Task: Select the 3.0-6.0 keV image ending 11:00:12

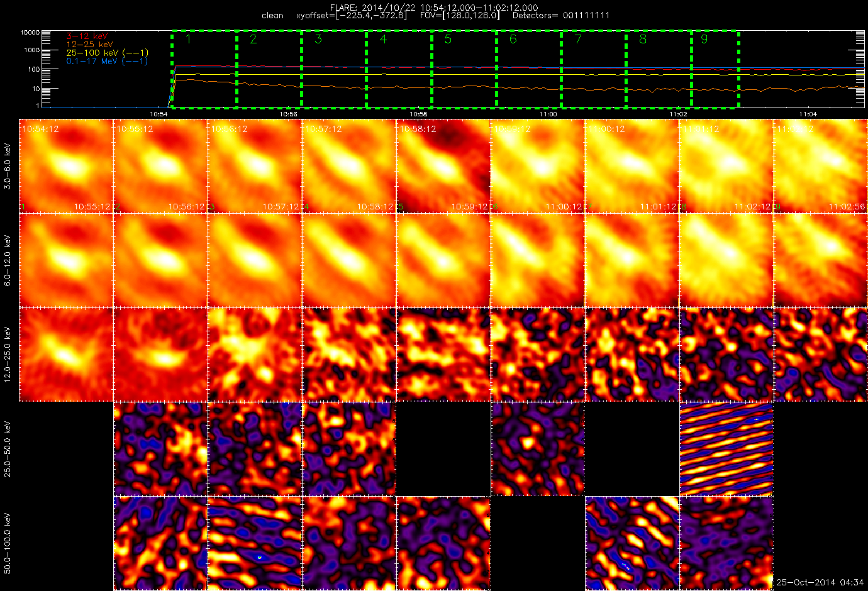Action: [x=538, y=165]
